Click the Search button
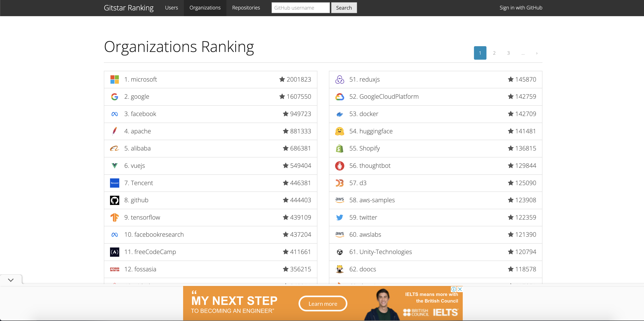 pos(344,8)
